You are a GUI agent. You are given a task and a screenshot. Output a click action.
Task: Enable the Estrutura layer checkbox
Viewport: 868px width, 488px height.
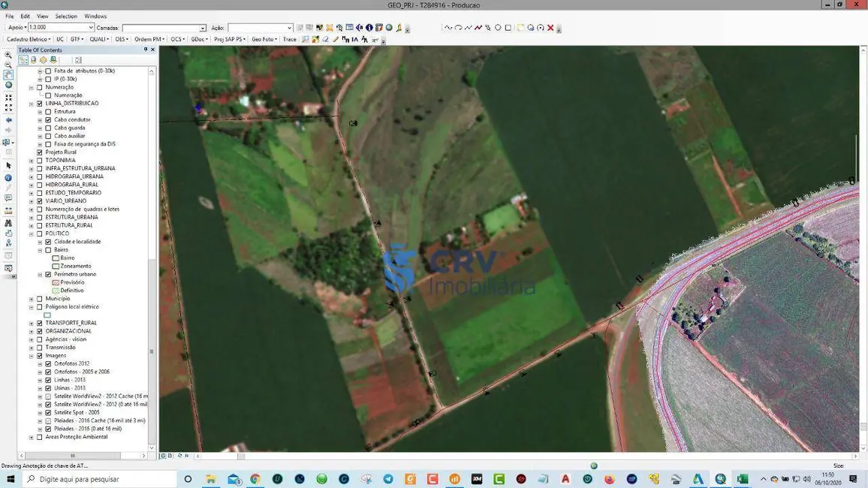click(x=49, y=112)
